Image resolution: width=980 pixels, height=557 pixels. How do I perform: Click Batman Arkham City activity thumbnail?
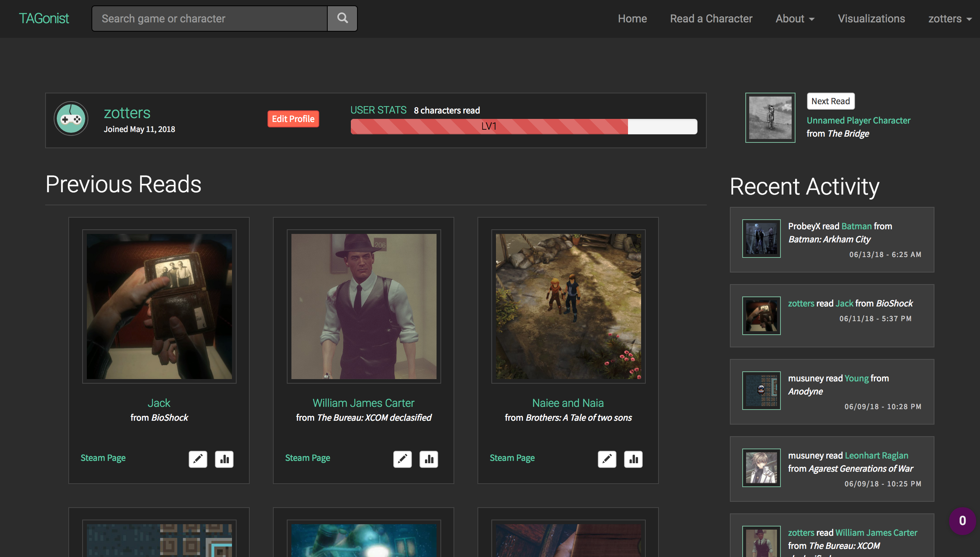(x=761, y=239)
